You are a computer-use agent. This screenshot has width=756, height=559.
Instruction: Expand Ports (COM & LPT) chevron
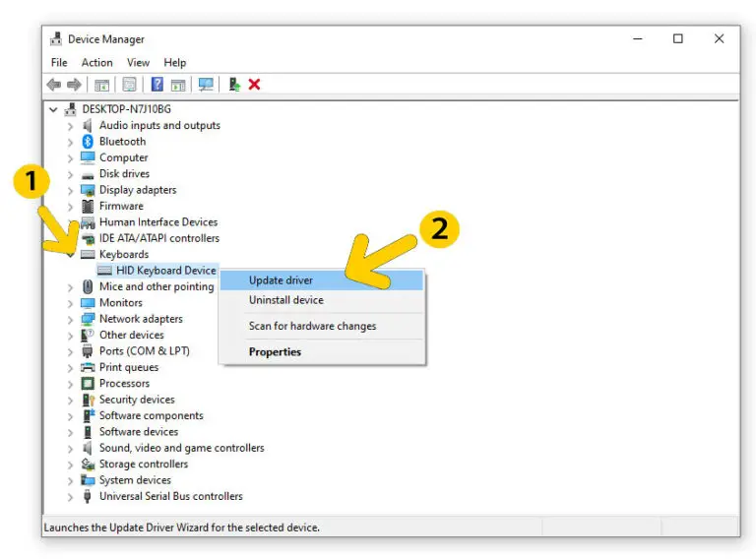click(71, 351)
